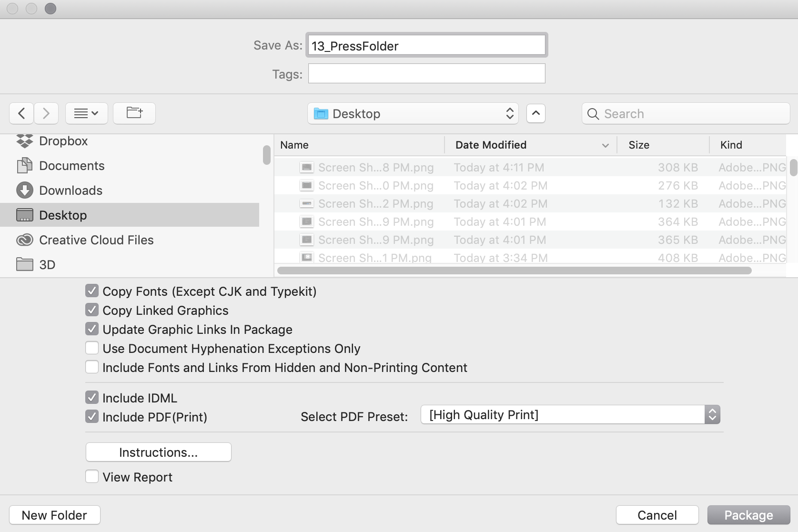Toggle the Date Modified sort direction arrow
This screenshot has width=798, height=532.
(606, 145)
